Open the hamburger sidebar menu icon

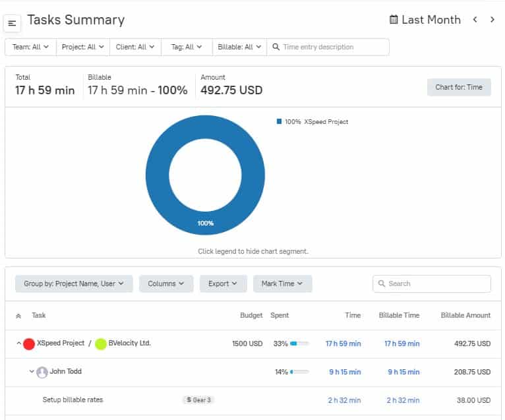tap(12, 23)
